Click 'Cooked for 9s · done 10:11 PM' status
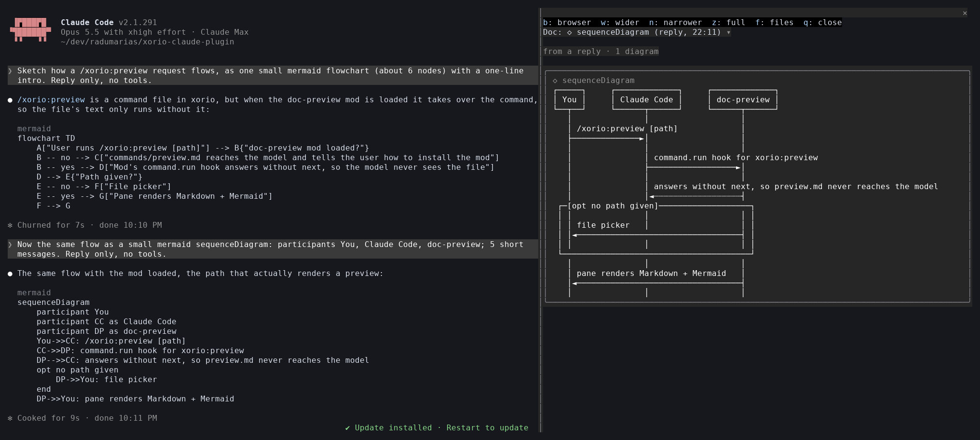The image size is (980, 440). [87, 418]
